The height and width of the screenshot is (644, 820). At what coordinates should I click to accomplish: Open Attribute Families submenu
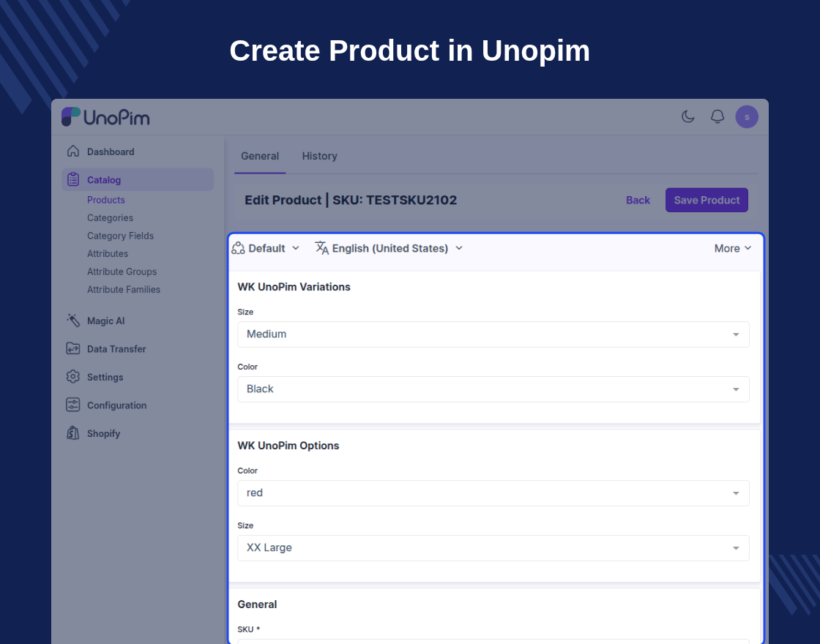pyautogui.click(x=124, y=289)
